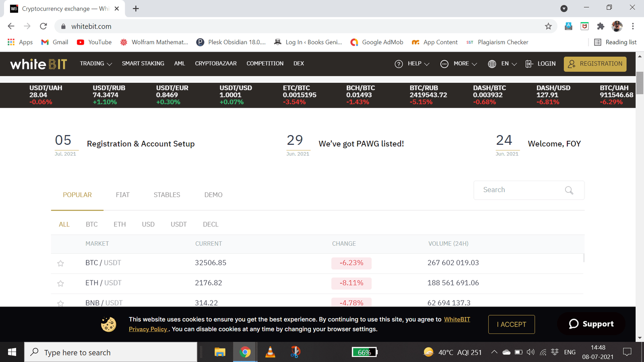
Task: Reload the page
Action: pos(43,26)
